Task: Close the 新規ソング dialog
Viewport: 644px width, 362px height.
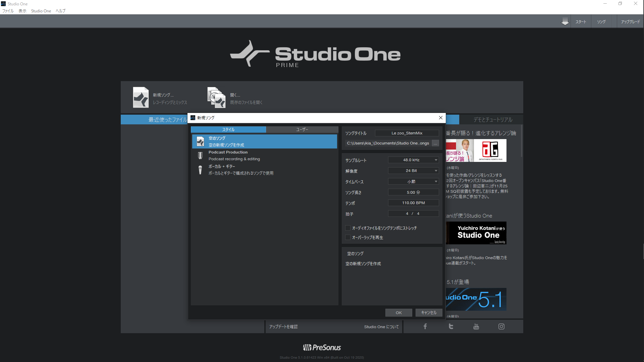Action: pyautogui.click(x=441, y=118)
